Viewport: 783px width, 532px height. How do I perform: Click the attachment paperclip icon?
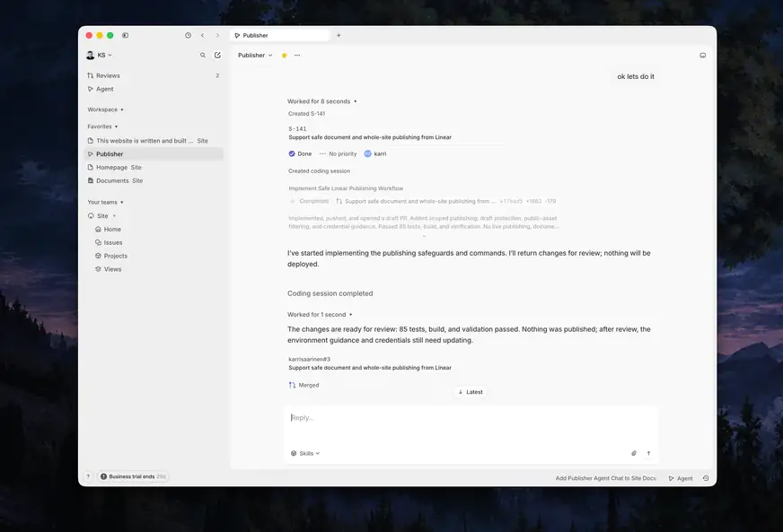click(x=634, y=453)
